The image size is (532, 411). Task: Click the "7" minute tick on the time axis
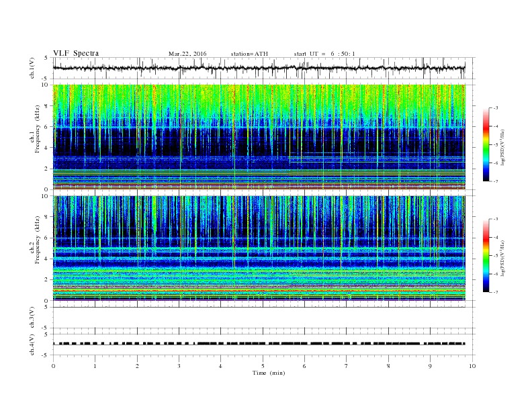(x=346, y=366)
